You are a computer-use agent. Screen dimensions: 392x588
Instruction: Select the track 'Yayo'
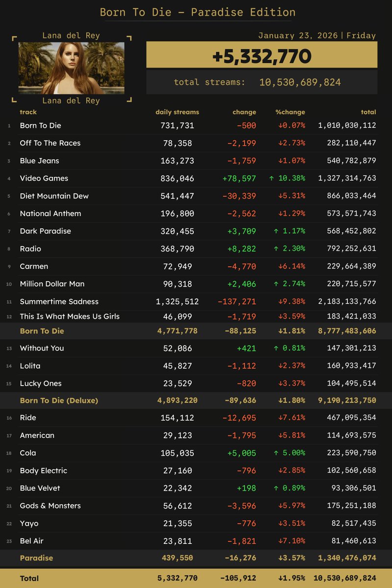click(x=28, y=524)
